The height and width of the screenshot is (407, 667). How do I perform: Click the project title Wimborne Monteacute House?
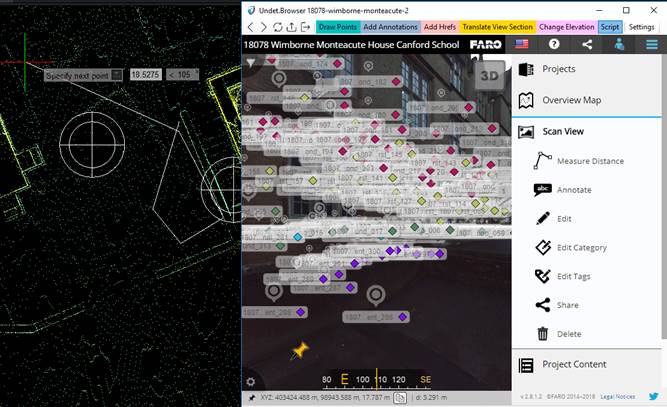[351, 45]
